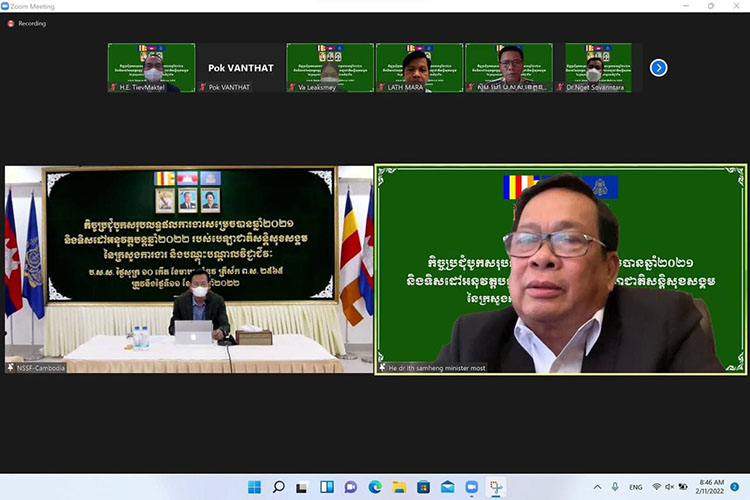Viewport: 750px width, 500px height.
Task: Open Microsoft Store from the taskbar
Action: point(423,487)
